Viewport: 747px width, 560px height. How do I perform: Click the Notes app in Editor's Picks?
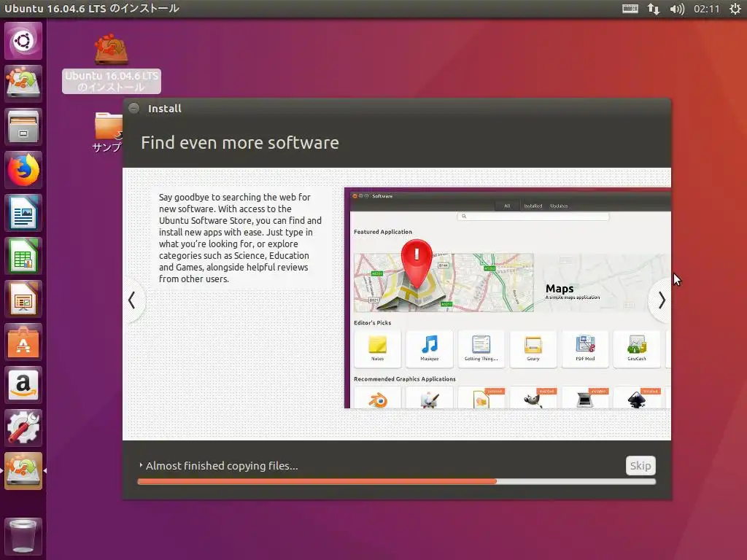click(x=377, y=349)
